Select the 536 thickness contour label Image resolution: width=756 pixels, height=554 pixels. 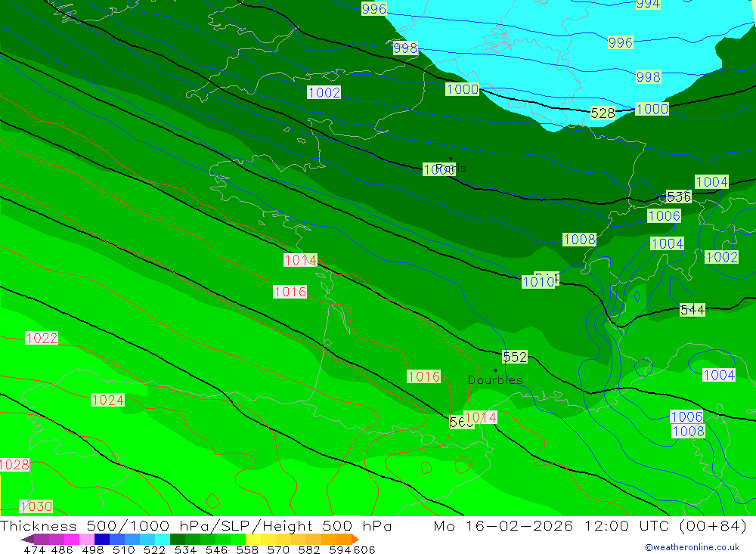(679, 197)
